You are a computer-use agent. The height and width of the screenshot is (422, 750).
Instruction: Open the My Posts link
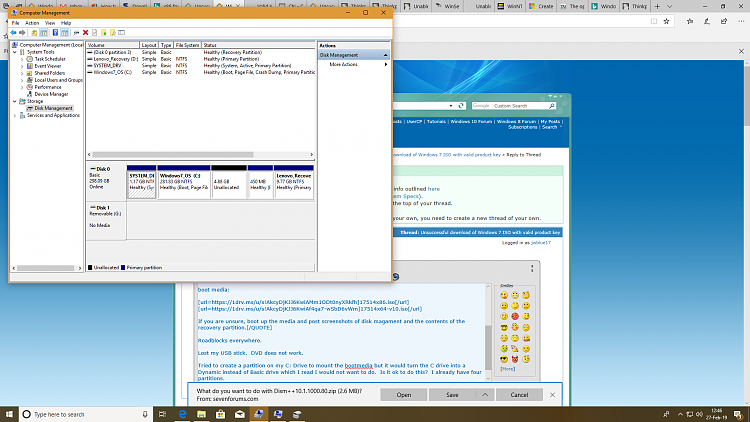point(550,122)
